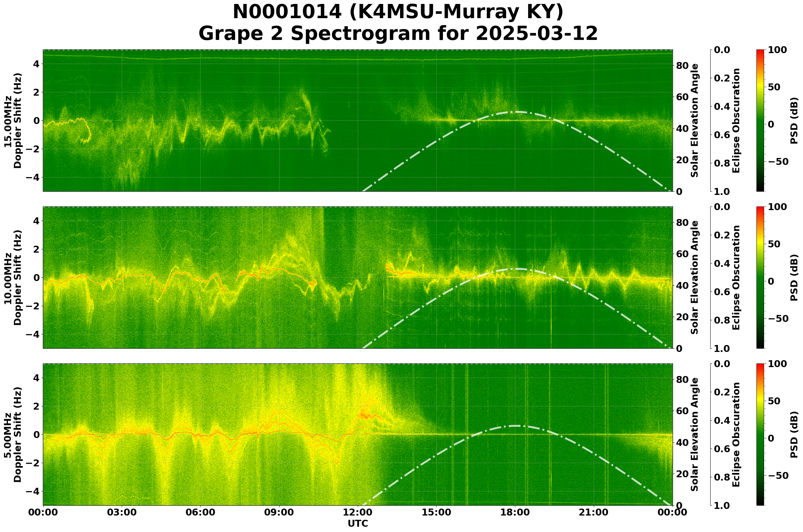This screenshot has width=803, height=532.
Task: Click the 12:00 time tick label
Action: coord(357,513)
